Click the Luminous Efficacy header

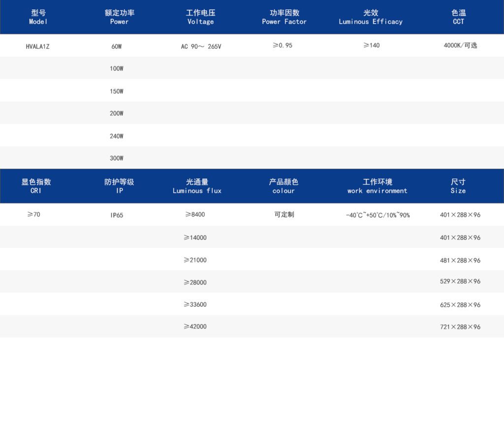click(370, 17)
